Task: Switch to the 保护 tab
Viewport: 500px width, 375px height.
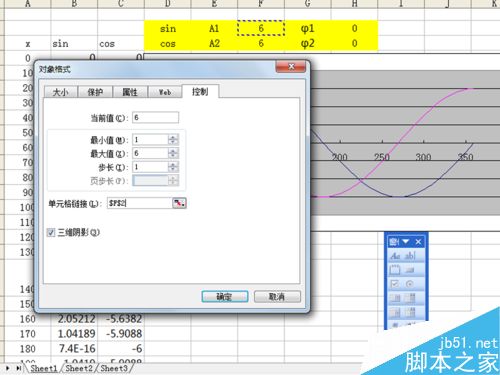Action: (x=95, y=92)
